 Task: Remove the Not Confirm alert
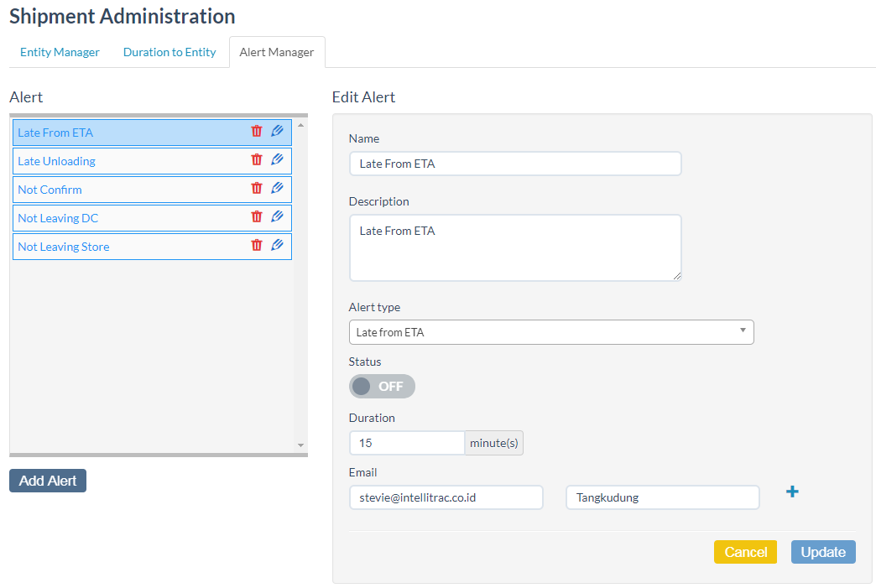257,189
